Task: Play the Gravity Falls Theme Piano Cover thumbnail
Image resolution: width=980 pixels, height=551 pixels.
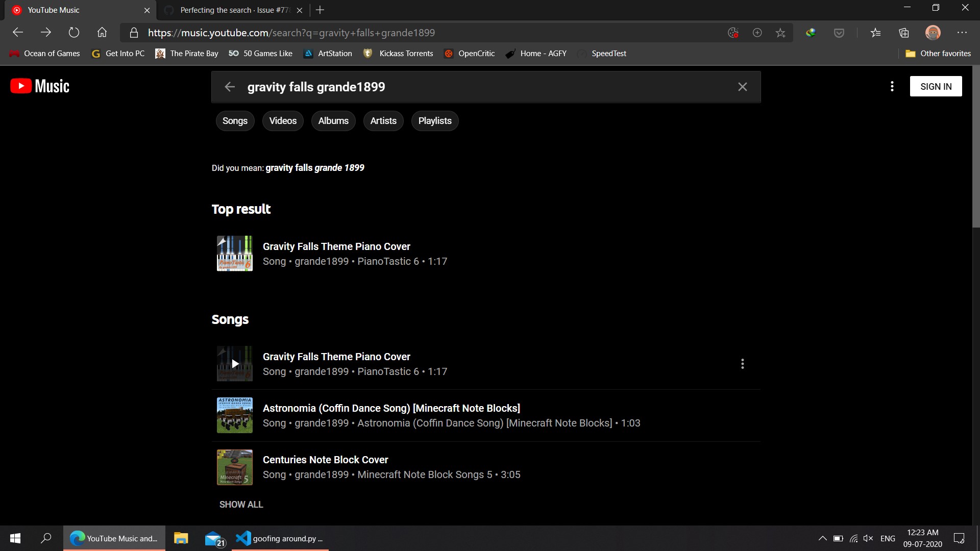Action: [234, 364]
